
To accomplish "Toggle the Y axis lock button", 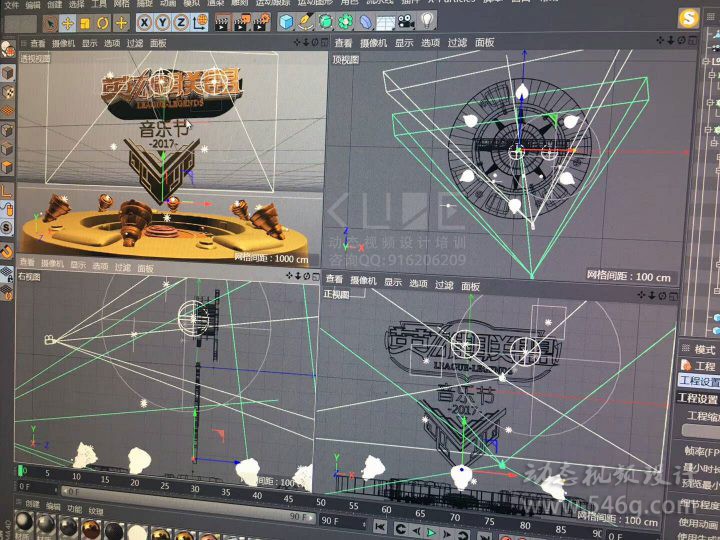I will pyautogui.click(x=162, y=22).
